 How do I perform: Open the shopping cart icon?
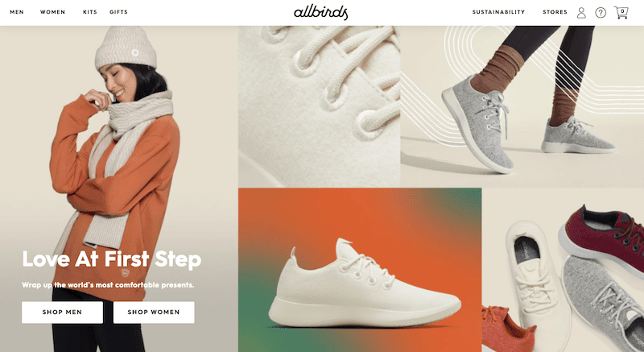pos(621,12)
